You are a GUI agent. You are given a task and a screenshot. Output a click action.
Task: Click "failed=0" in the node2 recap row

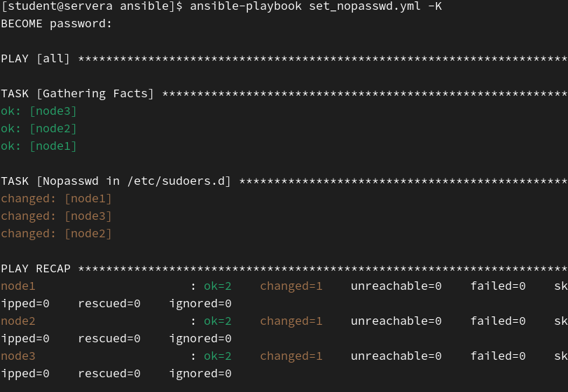(498, 321)
